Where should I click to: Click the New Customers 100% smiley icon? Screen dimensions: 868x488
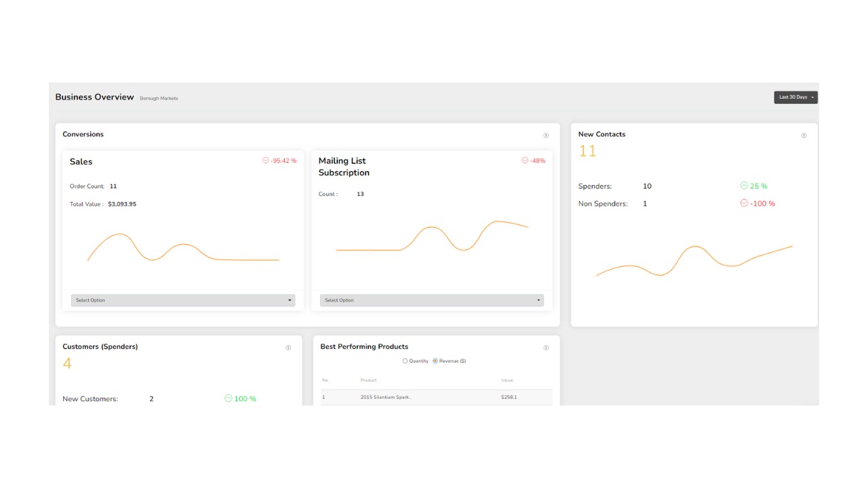[229, 399]
